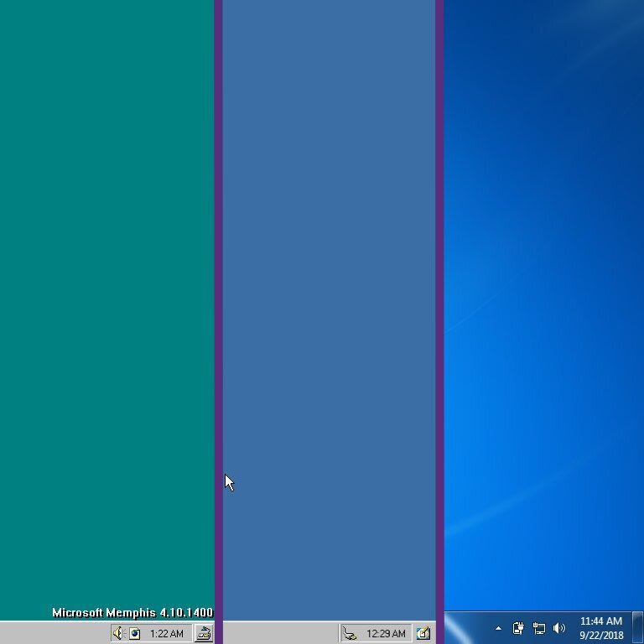Viewport: 644px width, 644px height.
Task: Click the tray icon left of 12:29 AM
Action: pos(349,633)
